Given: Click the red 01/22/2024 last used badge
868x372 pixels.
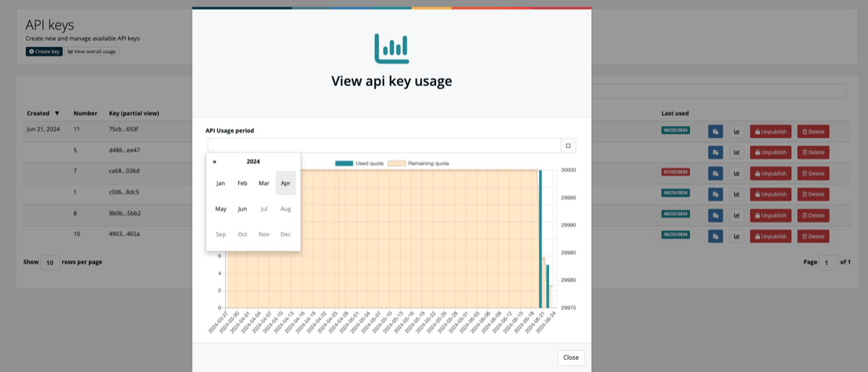Looking at the screenshot, I should pyautogui.click(x=676, y=172).
